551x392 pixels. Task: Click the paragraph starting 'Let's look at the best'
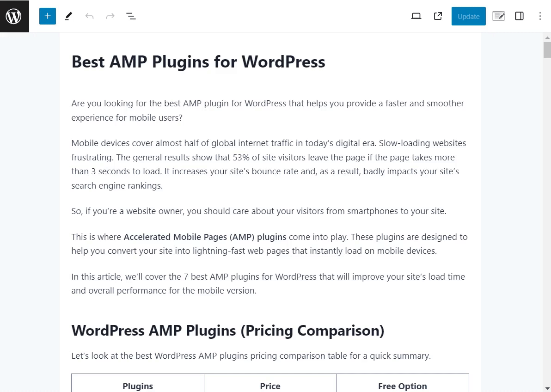click(251, 356)
